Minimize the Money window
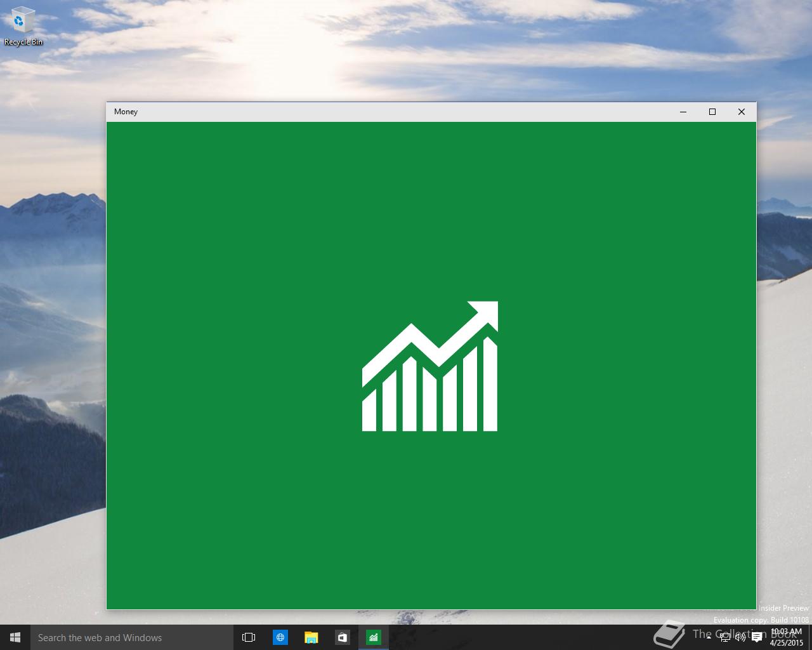This screenshot has height=650, width=812. pos(683,112)
